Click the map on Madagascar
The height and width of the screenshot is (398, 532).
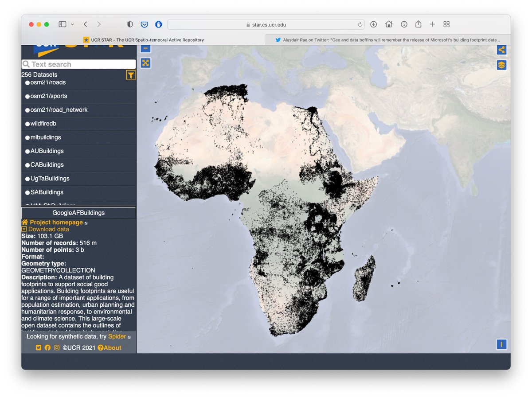pos(364,280)
